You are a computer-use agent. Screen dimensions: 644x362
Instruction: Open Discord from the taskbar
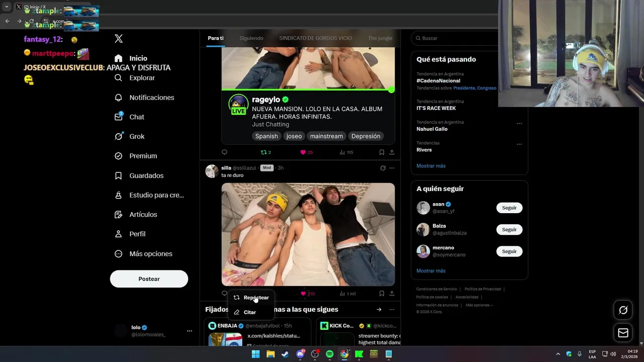tap(300, 354)
